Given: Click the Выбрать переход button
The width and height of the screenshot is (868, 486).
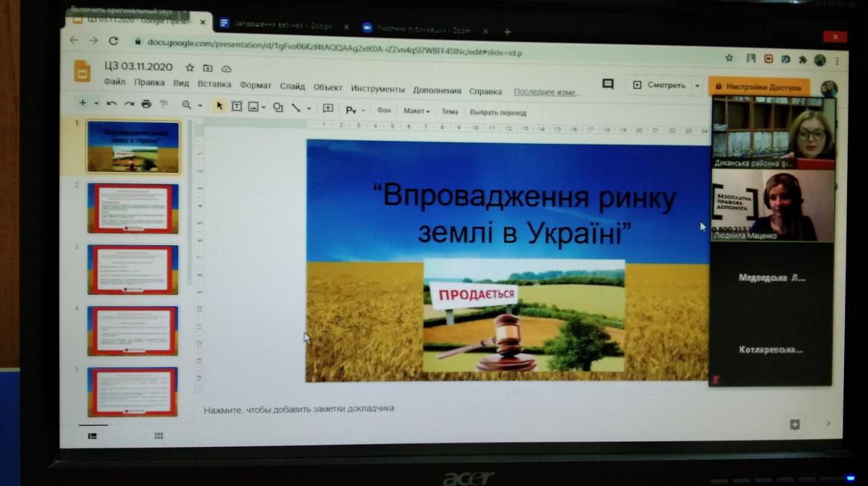Looking at the screenshot, I should pyautogui.click(x=498, y=113).
